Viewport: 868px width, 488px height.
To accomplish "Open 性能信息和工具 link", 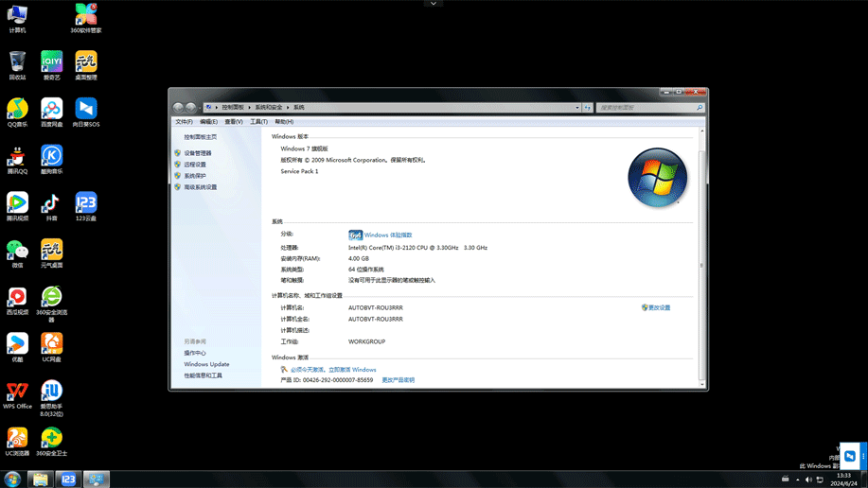I will pyautogui.click(x=204, y=375).
